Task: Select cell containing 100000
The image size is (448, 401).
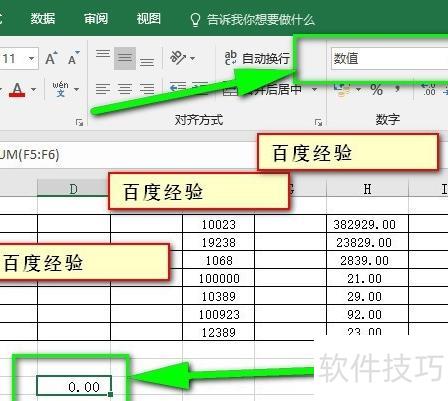Action: 219,278
